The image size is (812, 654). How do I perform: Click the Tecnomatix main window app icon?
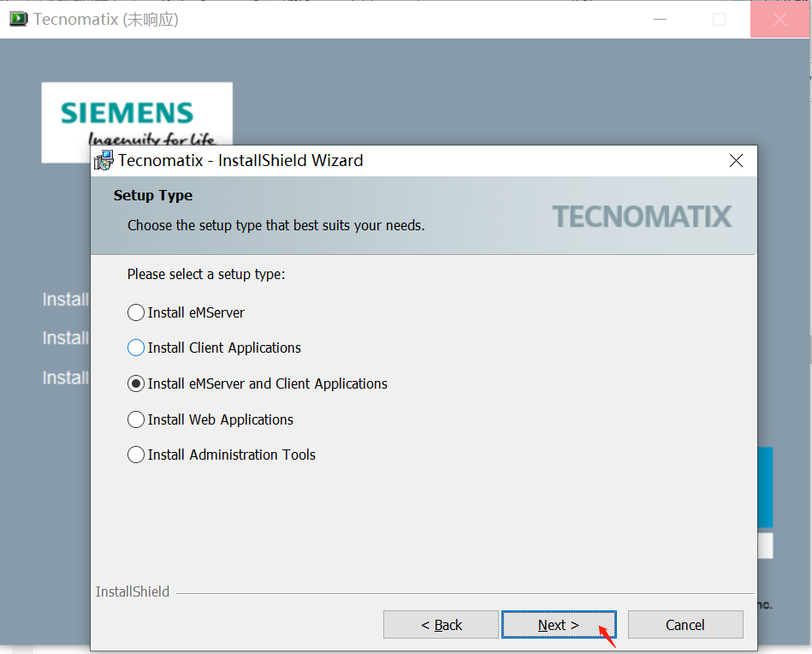19,19
